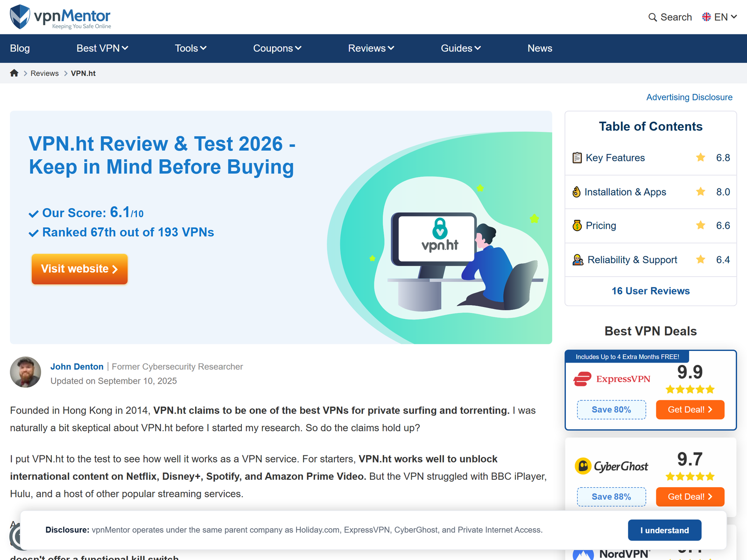Click the star beside Key Features score
Viewport: 747px width, 560px height.
(701, 157)
